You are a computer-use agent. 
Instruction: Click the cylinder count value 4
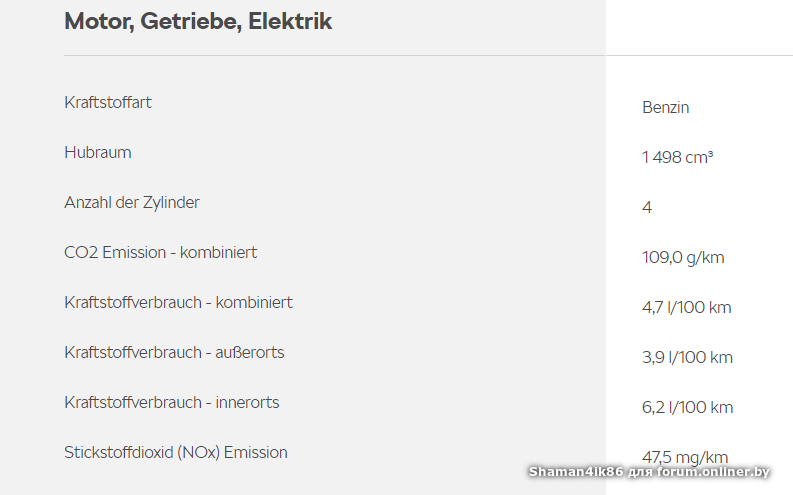pyautogui.click(x=647, y=208)
